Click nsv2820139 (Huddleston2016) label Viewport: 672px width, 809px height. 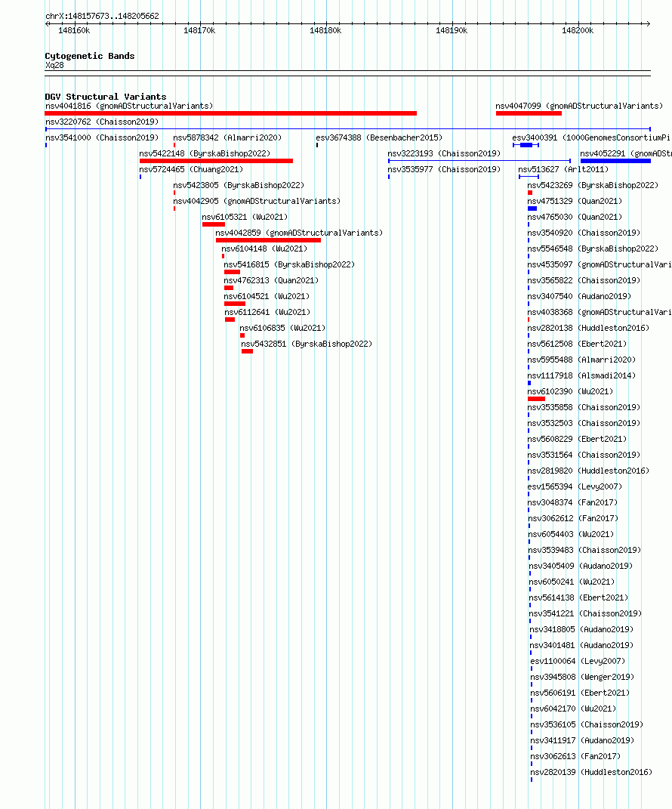[591, 773]
